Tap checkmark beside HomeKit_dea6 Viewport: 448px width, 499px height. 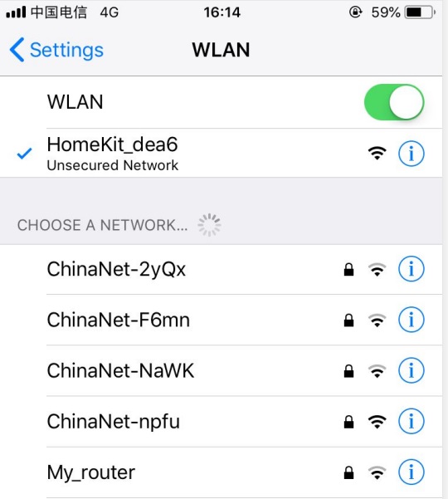[x=24, y=154]
